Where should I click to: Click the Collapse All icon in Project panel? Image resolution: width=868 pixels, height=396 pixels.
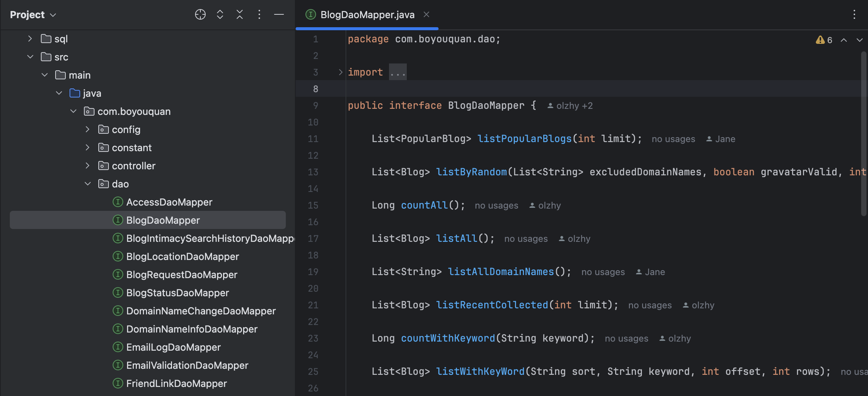point(239,15)
